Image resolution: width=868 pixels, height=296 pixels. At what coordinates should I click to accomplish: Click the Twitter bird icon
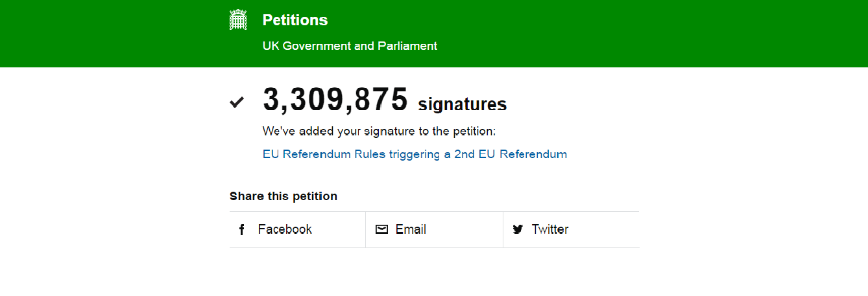518,229
